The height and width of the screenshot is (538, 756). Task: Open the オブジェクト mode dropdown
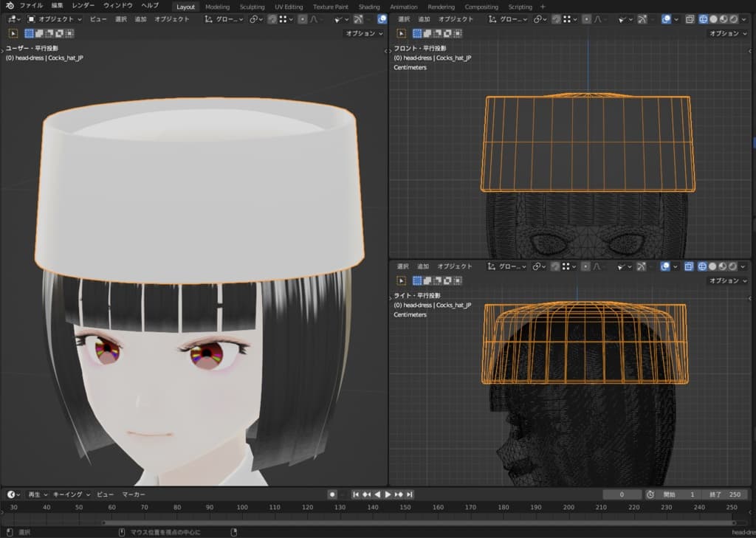click(x=55, y=19)
